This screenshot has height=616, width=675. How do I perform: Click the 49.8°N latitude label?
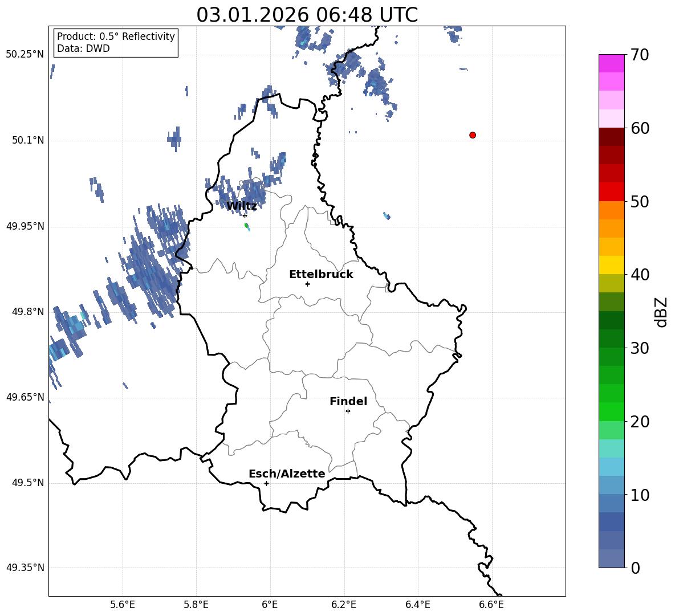click(27, 312)
